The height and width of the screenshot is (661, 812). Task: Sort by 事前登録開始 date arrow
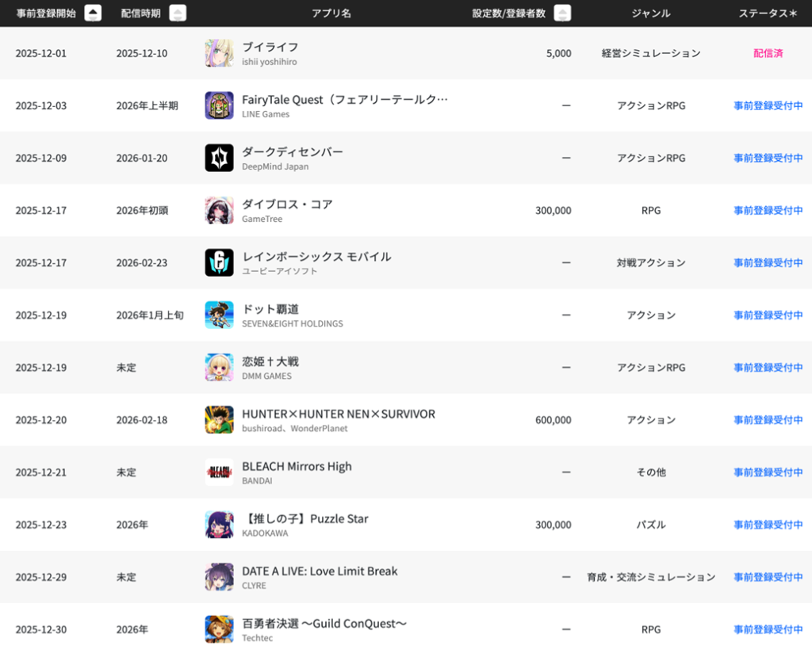click(93, 13)
